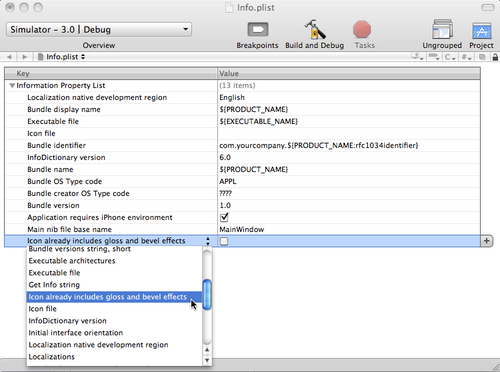Click the 'APPL' value cell
The height and width of the screenshot is (372, 500).
point(349,182)
